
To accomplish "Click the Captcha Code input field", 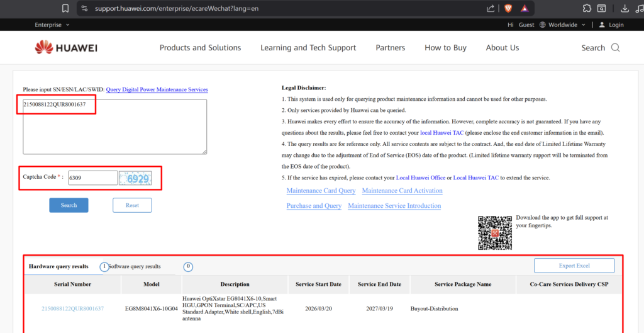I will (92, 178).
